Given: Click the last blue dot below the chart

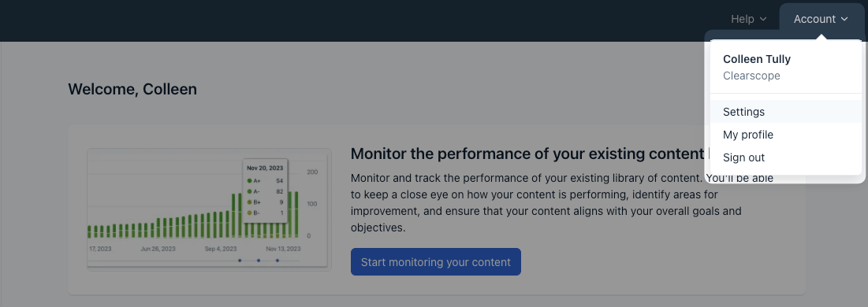Looking at the screenshot, I should coord(278,261).
